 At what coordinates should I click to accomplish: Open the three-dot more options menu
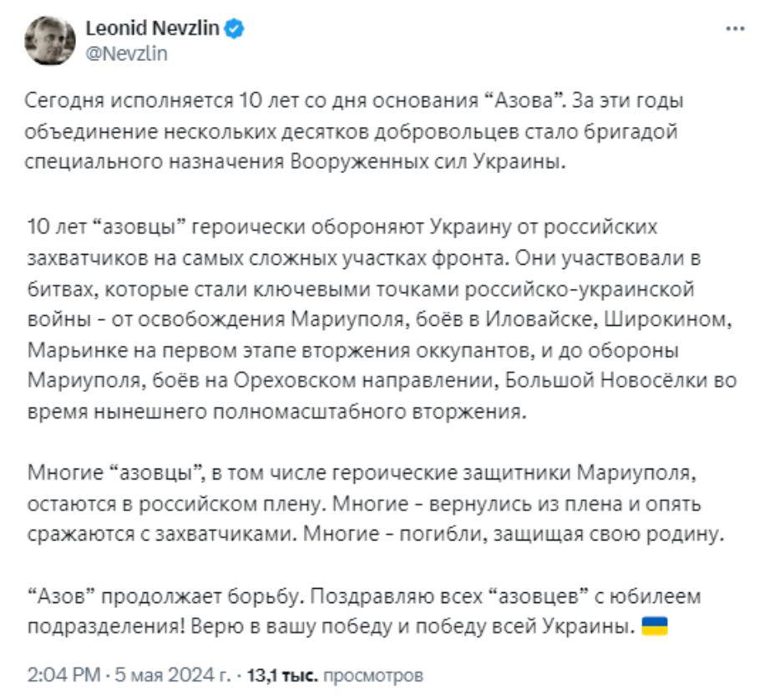click(x=735, y=28)
